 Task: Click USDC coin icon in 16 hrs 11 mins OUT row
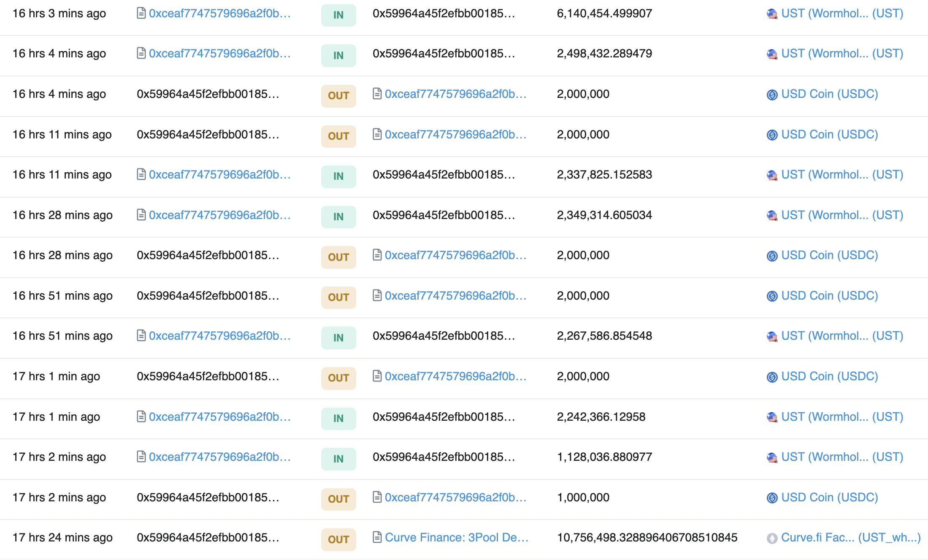(772, 135)
